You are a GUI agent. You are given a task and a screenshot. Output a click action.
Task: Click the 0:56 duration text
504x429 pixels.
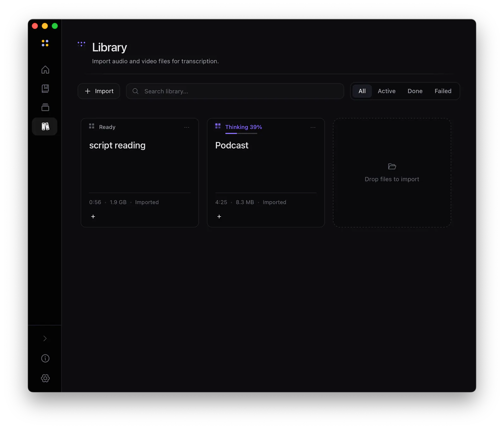(95, 202)
